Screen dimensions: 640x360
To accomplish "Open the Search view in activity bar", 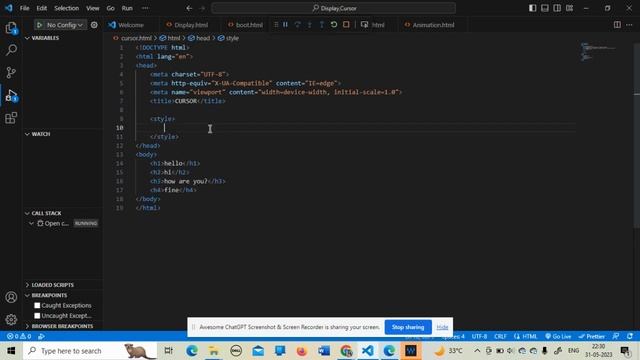I will pyautogui.click(x=11, y=50).
